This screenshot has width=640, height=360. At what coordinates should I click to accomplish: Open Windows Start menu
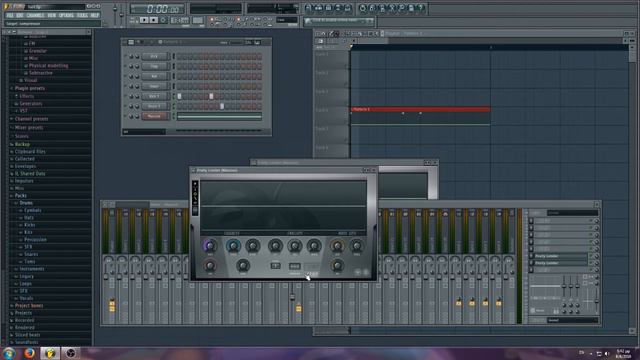click(9, 353)
